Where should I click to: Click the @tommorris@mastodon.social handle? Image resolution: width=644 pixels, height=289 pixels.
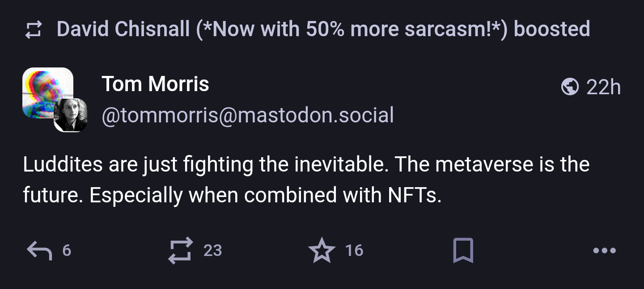247,115
